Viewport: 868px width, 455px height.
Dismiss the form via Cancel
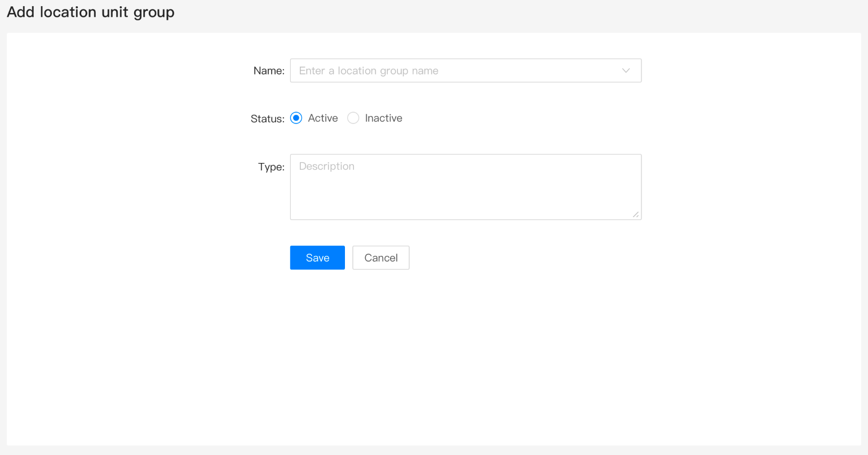(x=380, y=258)
